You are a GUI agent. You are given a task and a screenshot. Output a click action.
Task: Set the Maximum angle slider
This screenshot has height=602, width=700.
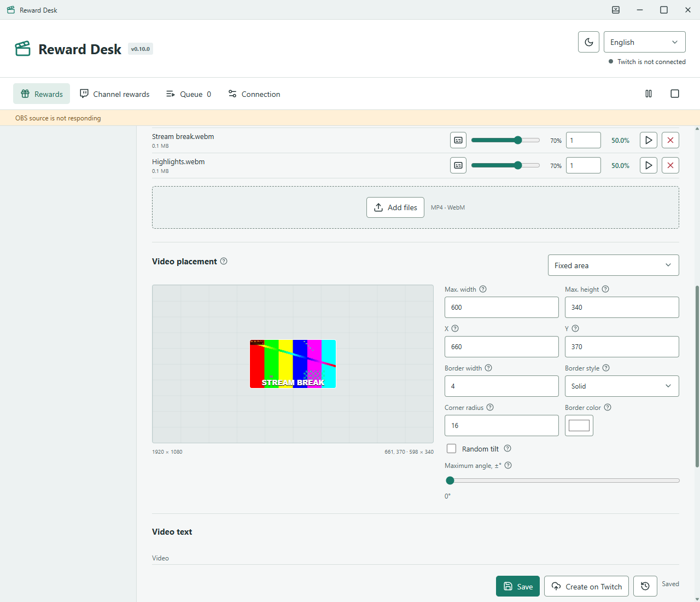click(x=562, y=481)
